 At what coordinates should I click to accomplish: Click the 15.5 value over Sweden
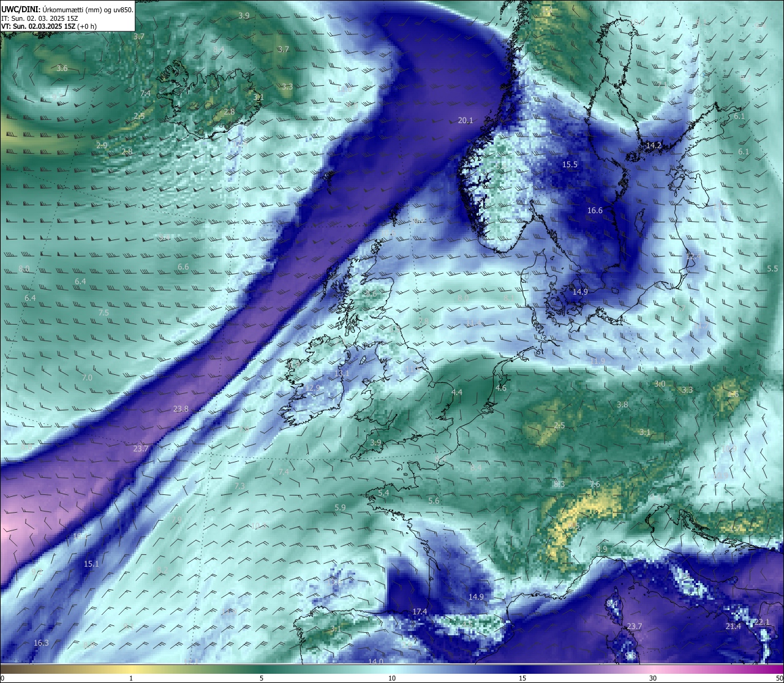pos(570,165)
